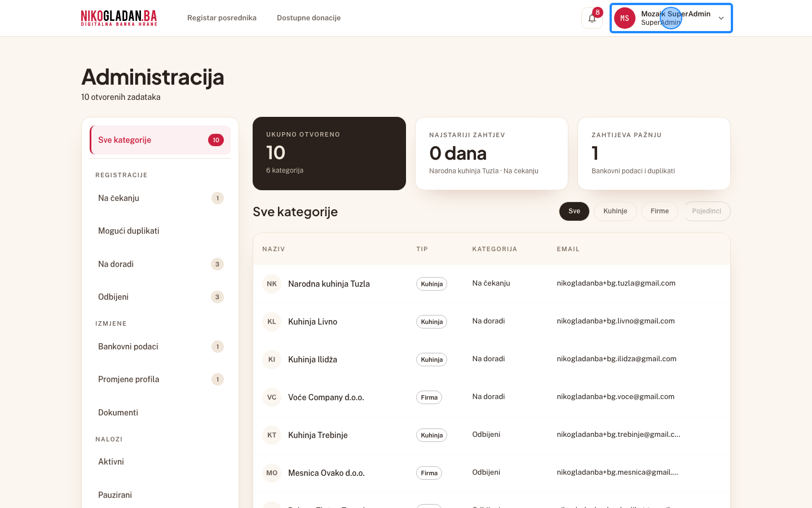Image resolution: width=812 pixels, height=508 pixels.
Task: Click email nikogladanba+bg.livno@gmail.com
Action: click(x=616, y=321)
